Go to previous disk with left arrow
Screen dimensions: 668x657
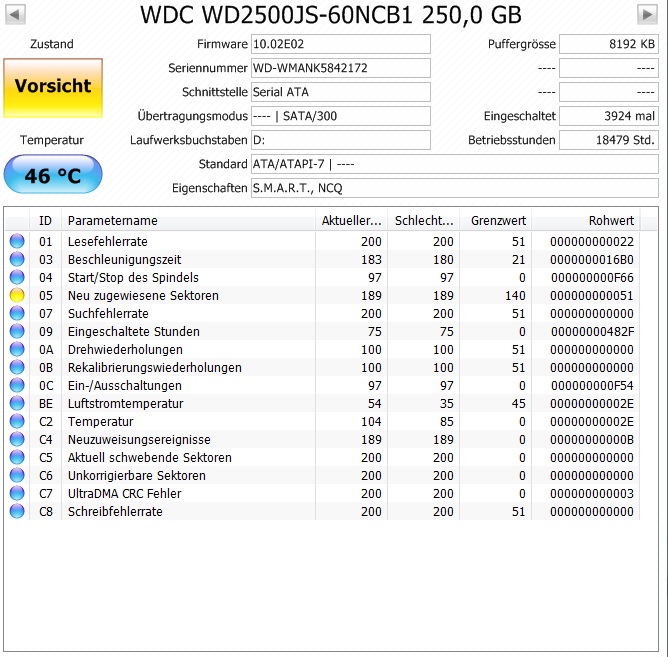pyautogui.click(x=15, y=14)
